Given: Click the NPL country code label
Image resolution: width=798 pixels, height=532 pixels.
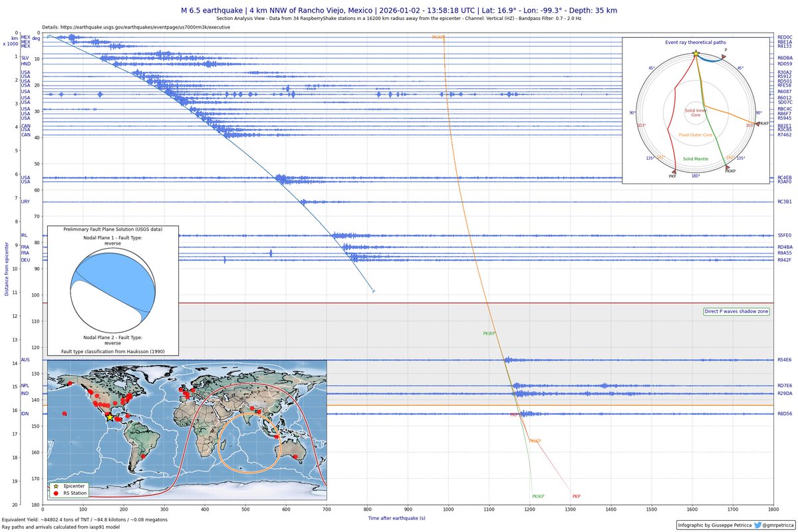Looking at the screenshot, I should [25, 386].
